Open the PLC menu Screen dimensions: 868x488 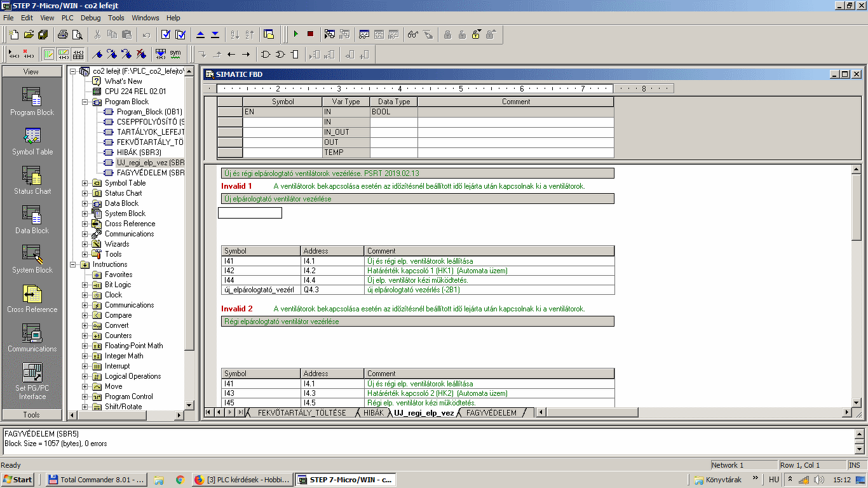point(67,18)
